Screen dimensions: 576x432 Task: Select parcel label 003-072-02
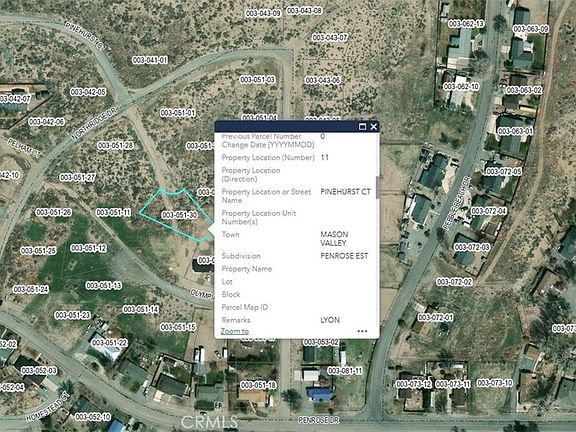(x=454, y=282)
